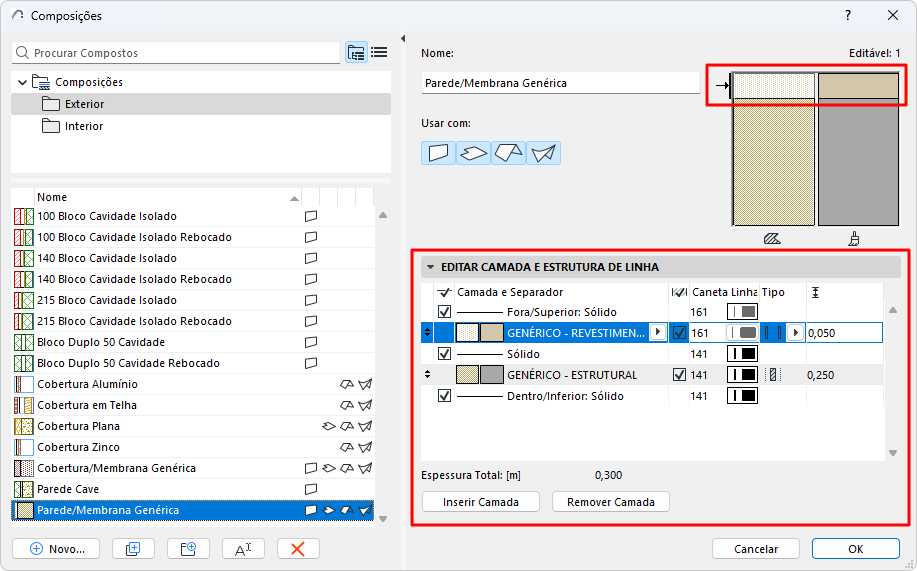The height and width of the screenshot is (571, 917).
Task: Select Cobertura/Membrana Genérica composite
Action: tap(193, 469)
